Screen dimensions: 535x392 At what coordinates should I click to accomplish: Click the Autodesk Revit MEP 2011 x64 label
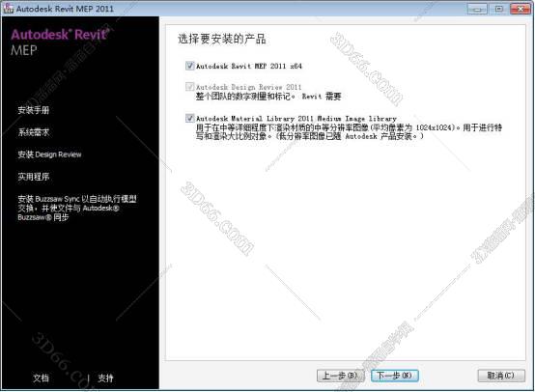(x=249, y=66)
